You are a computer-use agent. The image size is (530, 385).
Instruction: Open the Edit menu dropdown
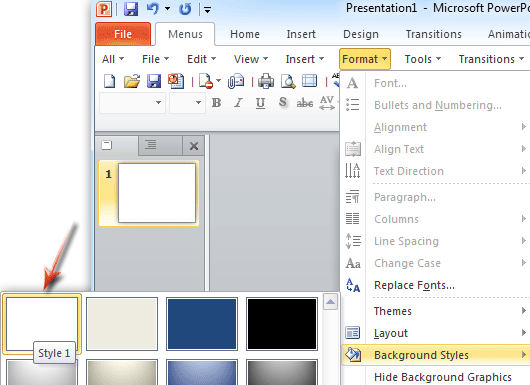coord(201,59)
